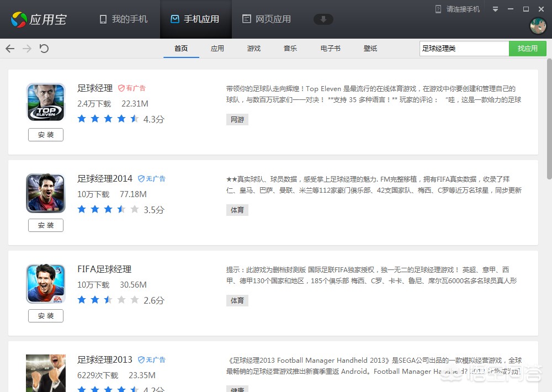Click the search box containing 足球经理类
This screenshot has height=392, width=552.
click(464, 49)
